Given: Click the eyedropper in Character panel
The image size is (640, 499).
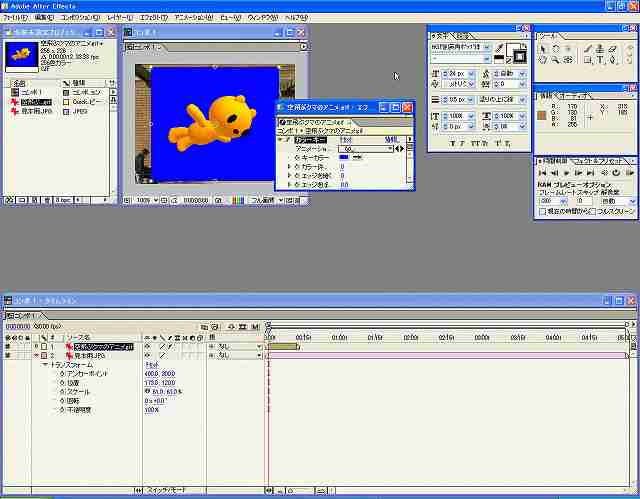Looking at the screenshot, I should [x=499, y=49].
